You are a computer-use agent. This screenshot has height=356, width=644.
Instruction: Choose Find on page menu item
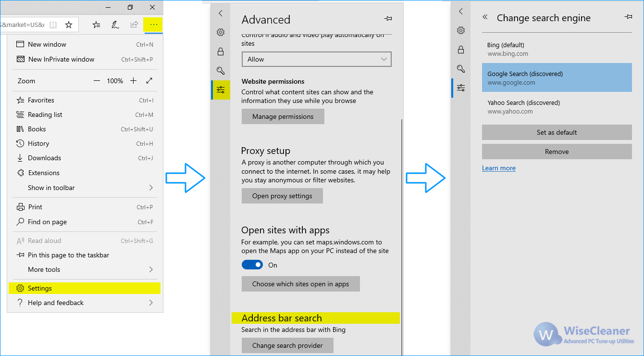pos(84,222)
